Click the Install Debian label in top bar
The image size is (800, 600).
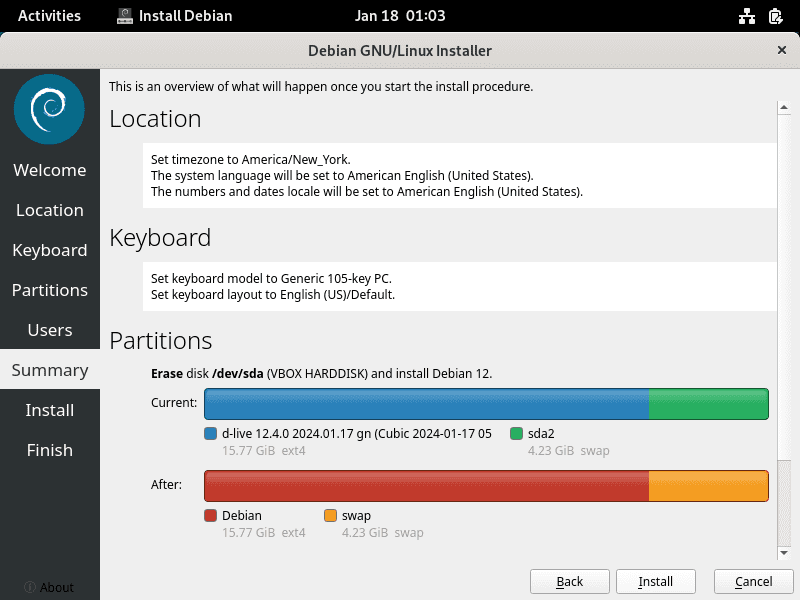tap(186, 16)
